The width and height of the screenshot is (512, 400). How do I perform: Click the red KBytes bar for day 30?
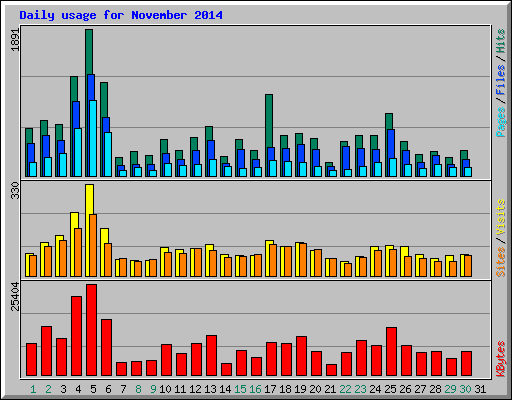466,364
